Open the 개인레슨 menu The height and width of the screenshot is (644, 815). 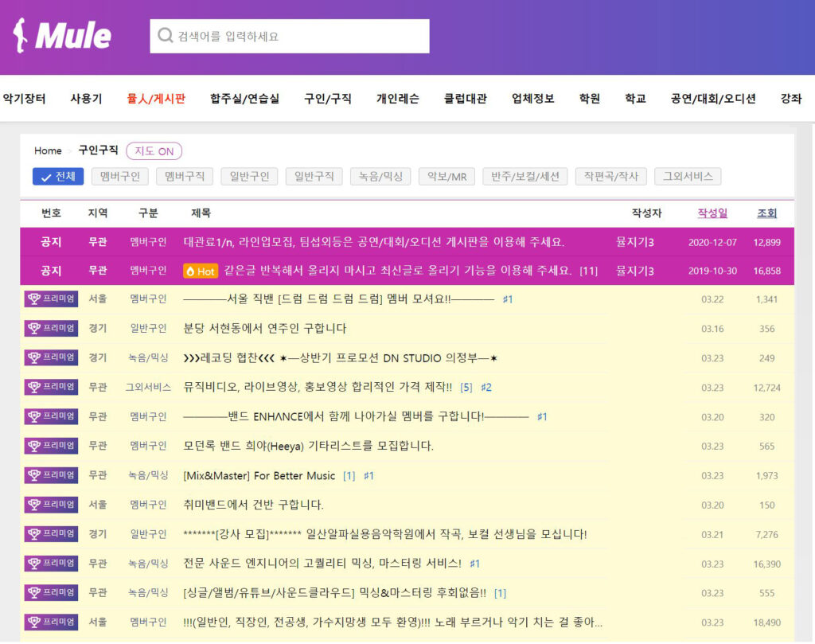pyautogui.click(x=398, y=98)
